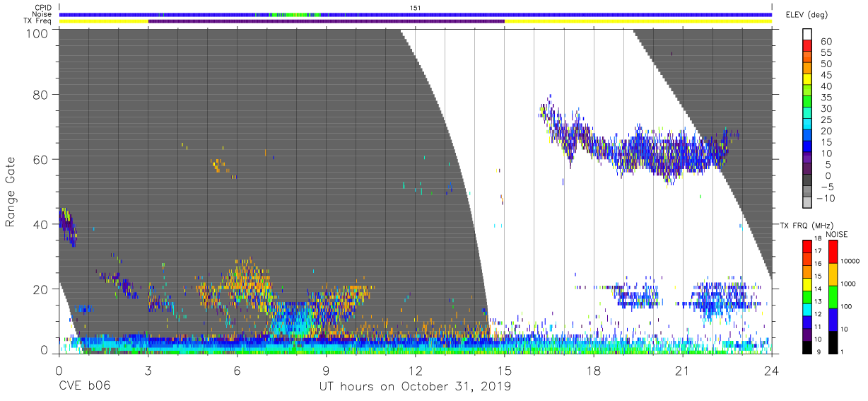
Task: Click the 60 label on elevation colorbar
Action: (x=825, y=41)
